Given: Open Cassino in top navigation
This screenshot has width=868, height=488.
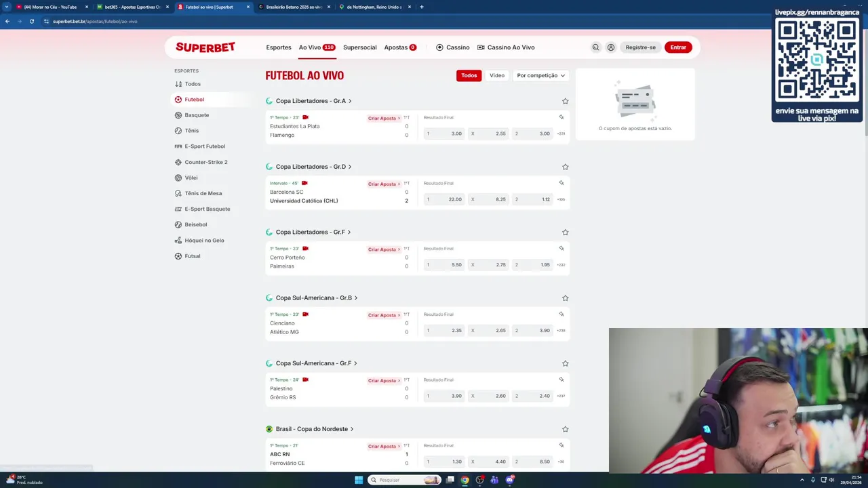Looking at the screenshot, I should coord(453,47).
